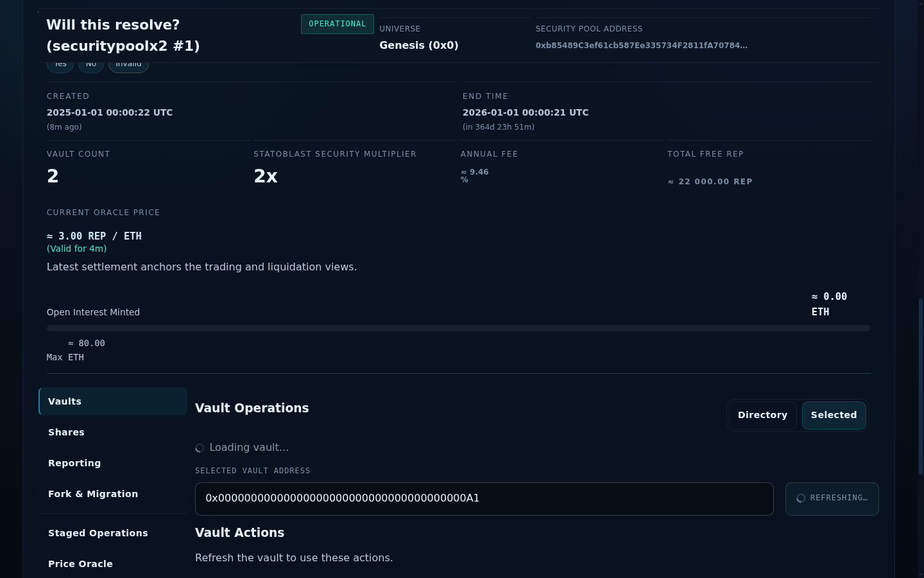Click the created time '2025-01-01 00:00:22 UTC'

[x=110, y=112]
